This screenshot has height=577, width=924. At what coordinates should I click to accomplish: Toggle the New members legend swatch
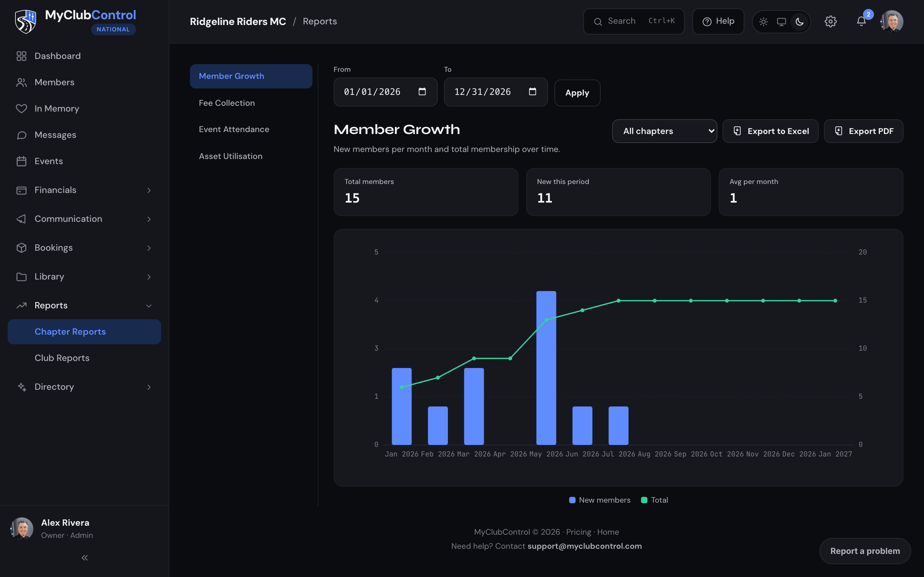(x=572, y=500)
